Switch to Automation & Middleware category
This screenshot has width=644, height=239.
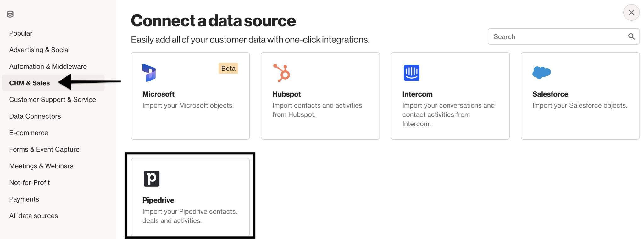(48, 66)
